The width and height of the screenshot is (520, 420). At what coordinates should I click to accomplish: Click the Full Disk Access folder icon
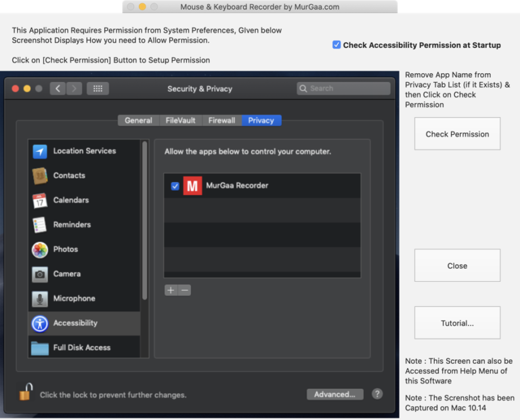40,348
